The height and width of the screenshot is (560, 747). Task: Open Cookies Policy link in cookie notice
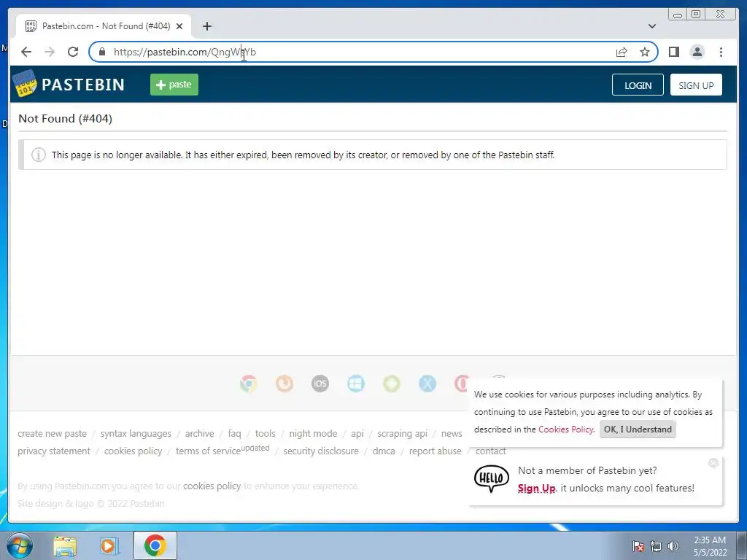click(x=566, y=429)
